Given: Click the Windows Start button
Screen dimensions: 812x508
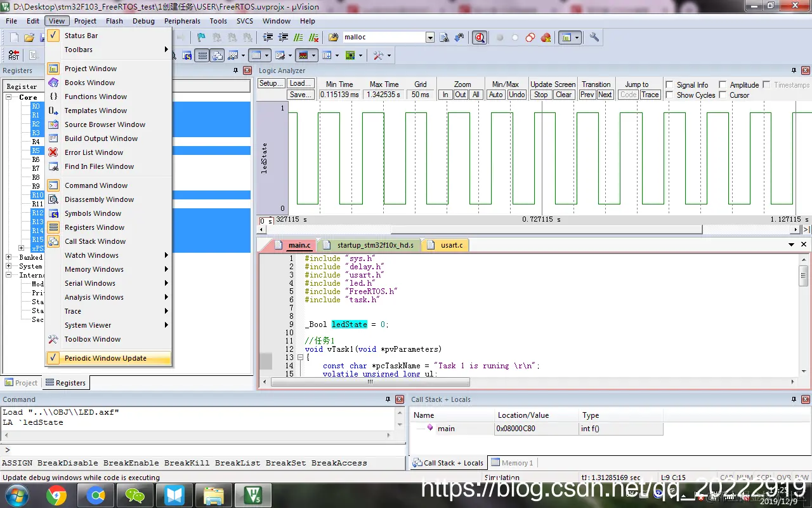Looking at the screenshot, I should (x=16, y=495).
